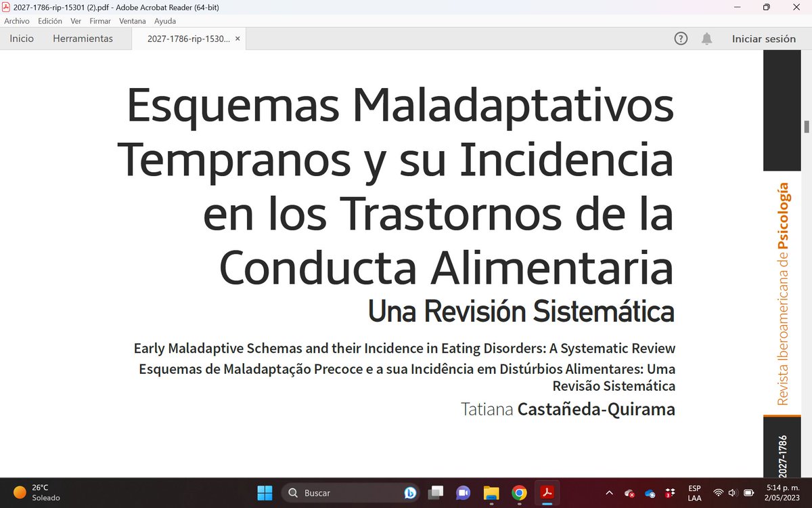Open the Edición menu

(50, 21)
